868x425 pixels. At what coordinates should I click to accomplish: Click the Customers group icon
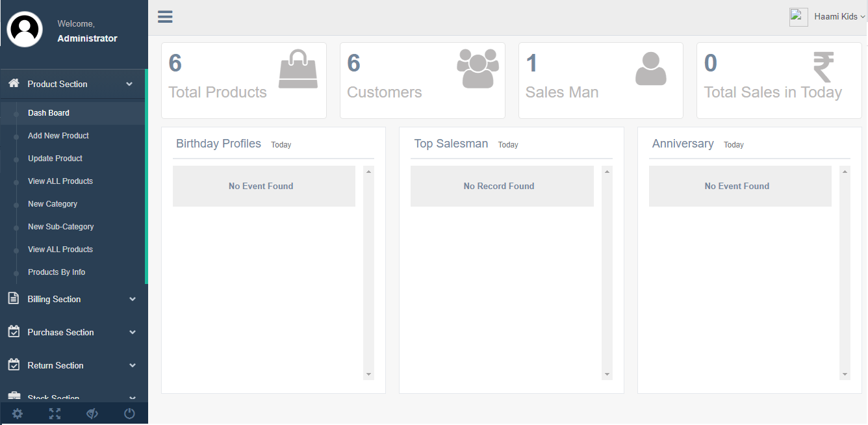(478, 68)
